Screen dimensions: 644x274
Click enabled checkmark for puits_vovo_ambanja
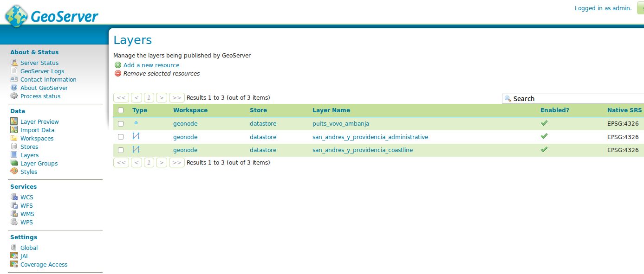point(544,123)
